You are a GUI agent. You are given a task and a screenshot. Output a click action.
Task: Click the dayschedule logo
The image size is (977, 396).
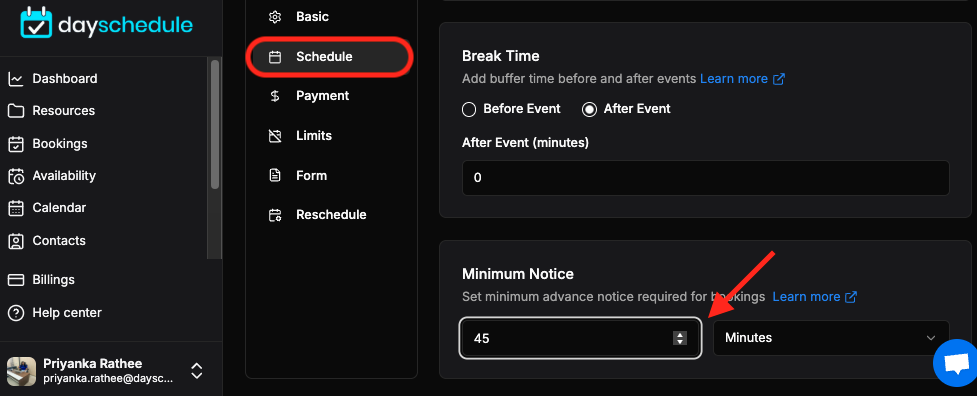click(107, 24)
